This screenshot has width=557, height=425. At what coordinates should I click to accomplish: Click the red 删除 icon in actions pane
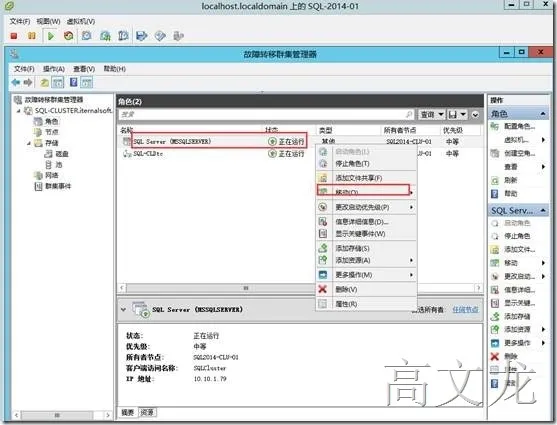494,356
